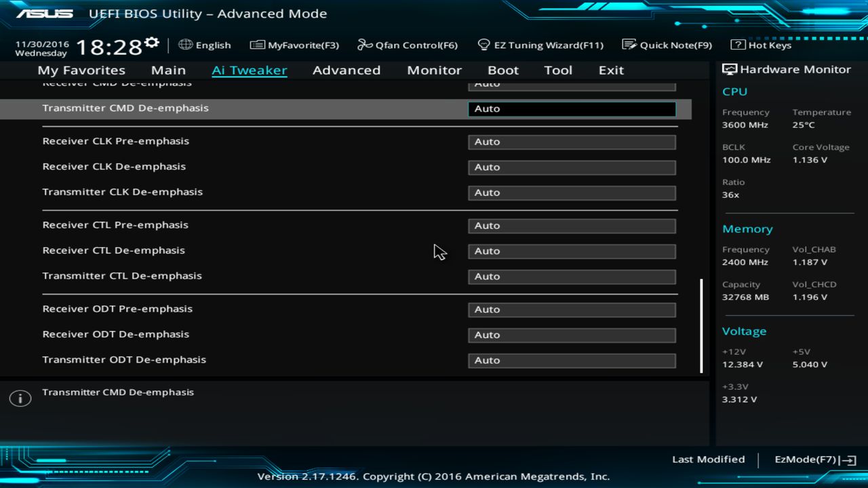
Task: Set Transmitter CLK De-emphasis field active
Action: pos(571,192)
